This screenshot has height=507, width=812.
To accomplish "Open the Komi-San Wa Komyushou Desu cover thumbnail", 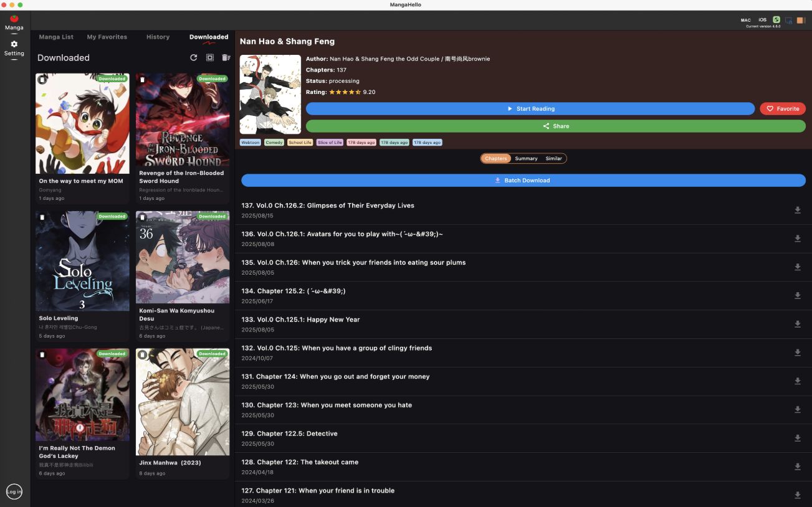I will pyautogui.click(x=183, y=257).
